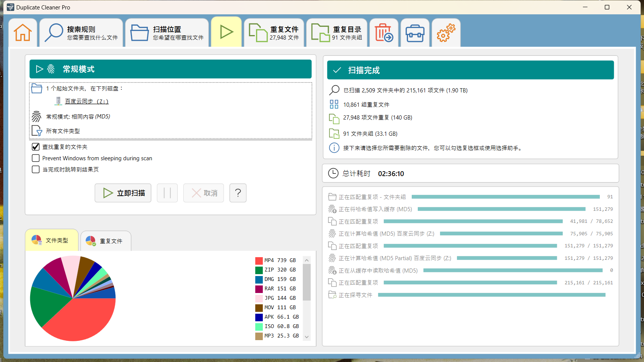Select the scan play-arrow tab
Viewport: 644px width, 362px height.
226,32
